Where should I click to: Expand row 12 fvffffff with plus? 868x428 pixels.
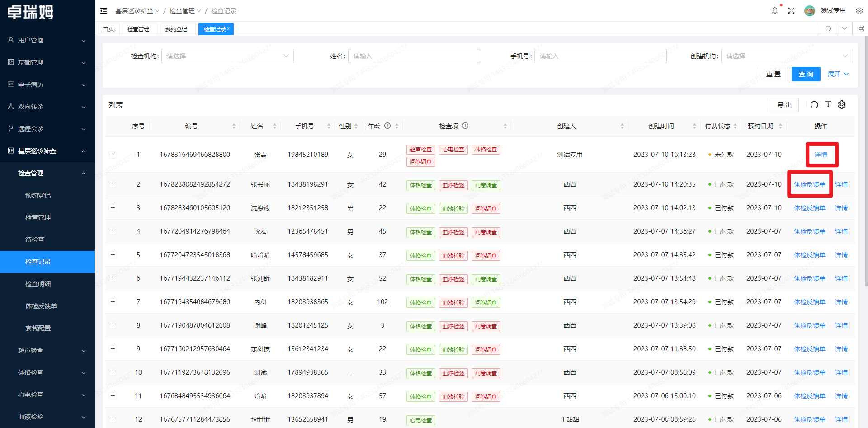113,419
